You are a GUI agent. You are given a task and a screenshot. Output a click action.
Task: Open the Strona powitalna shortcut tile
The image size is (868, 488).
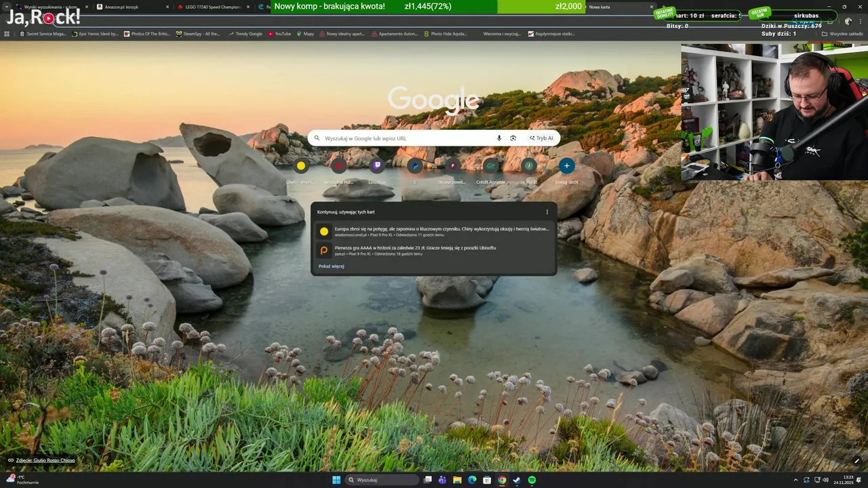(x=453, y=169)
